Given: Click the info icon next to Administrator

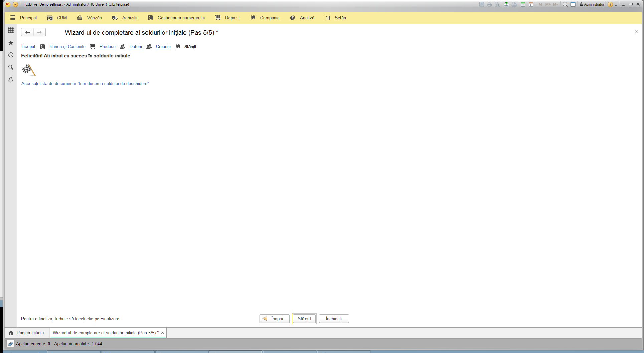Looking at the screenshot, I should (610, 4).
